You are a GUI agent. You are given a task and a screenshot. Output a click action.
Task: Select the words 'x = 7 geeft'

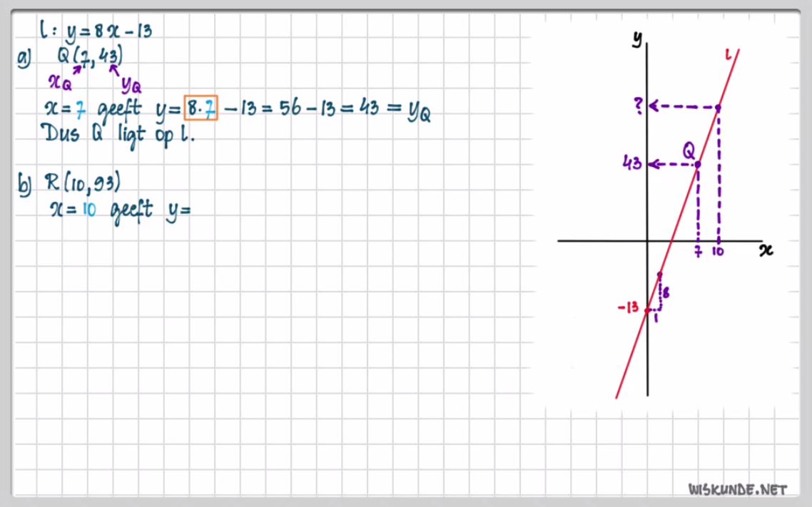click(x=92, y=109)
